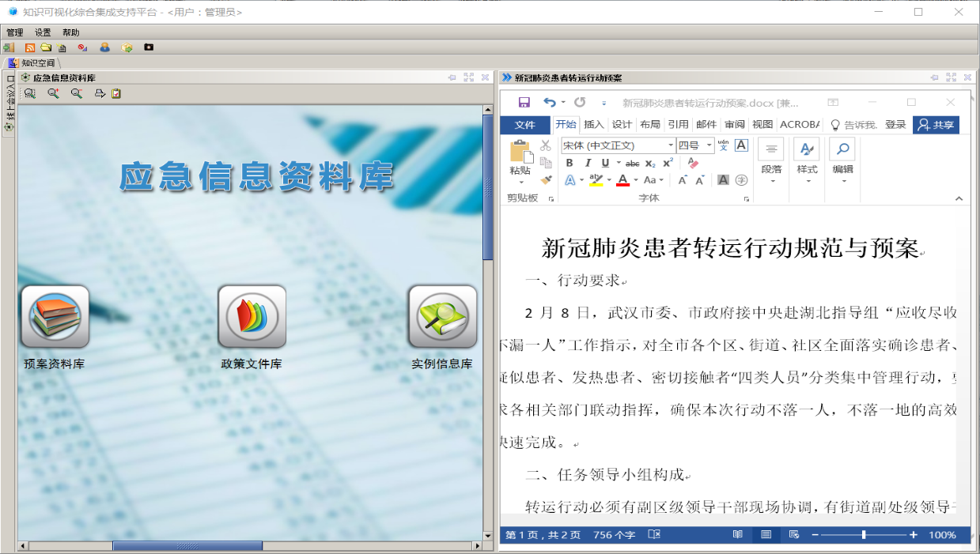Switch to the 设计 ribbon tab

[622, 125]
